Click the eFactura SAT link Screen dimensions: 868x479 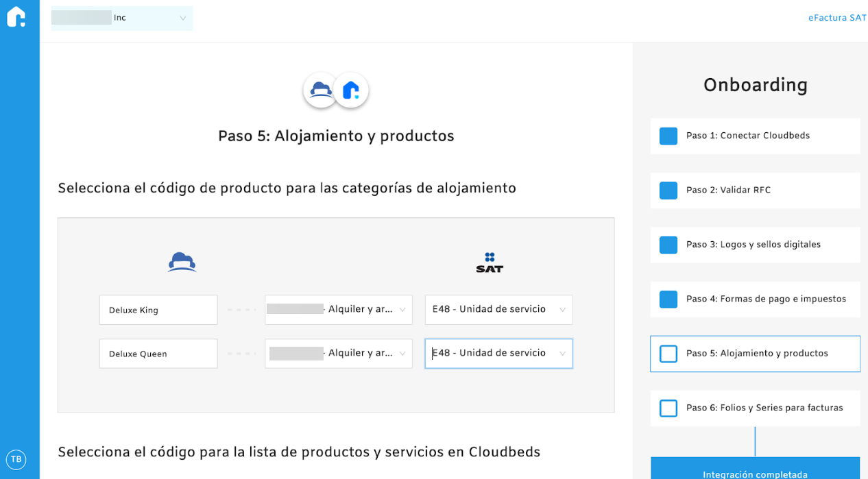click(x=837, y=18)
